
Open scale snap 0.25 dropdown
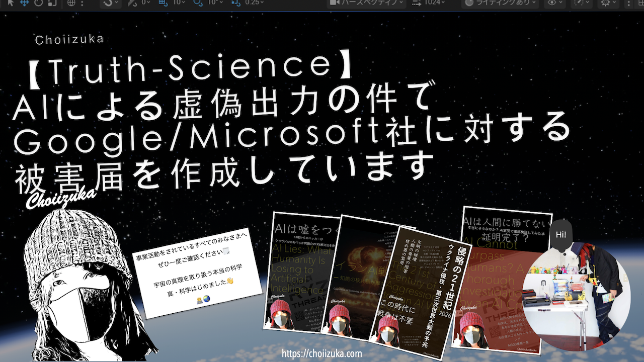[254, 3]
